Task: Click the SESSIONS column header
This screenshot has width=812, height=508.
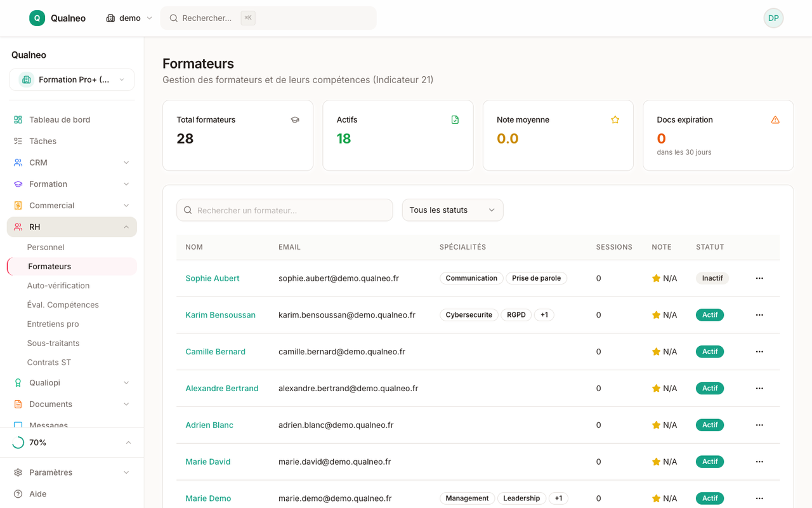Action: (614, 247)
